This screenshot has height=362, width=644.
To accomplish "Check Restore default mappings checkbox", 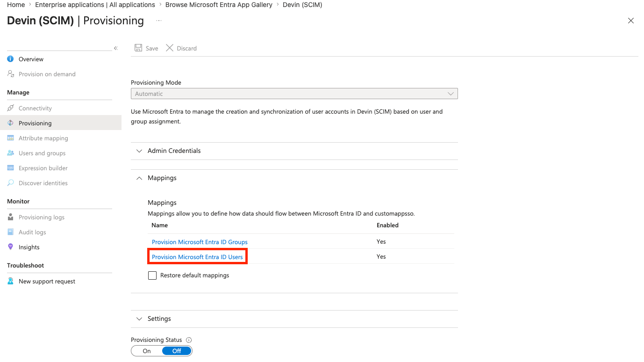I will click(152, 275).
